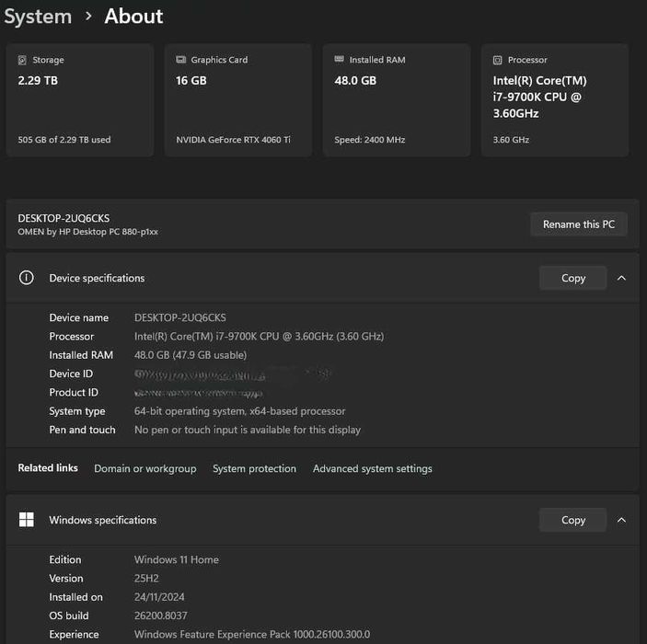Image resolution: width=647 pixels, height=644 pixels.
Task: Collapse the Windows specifications section
Action: tap(621, 520)
